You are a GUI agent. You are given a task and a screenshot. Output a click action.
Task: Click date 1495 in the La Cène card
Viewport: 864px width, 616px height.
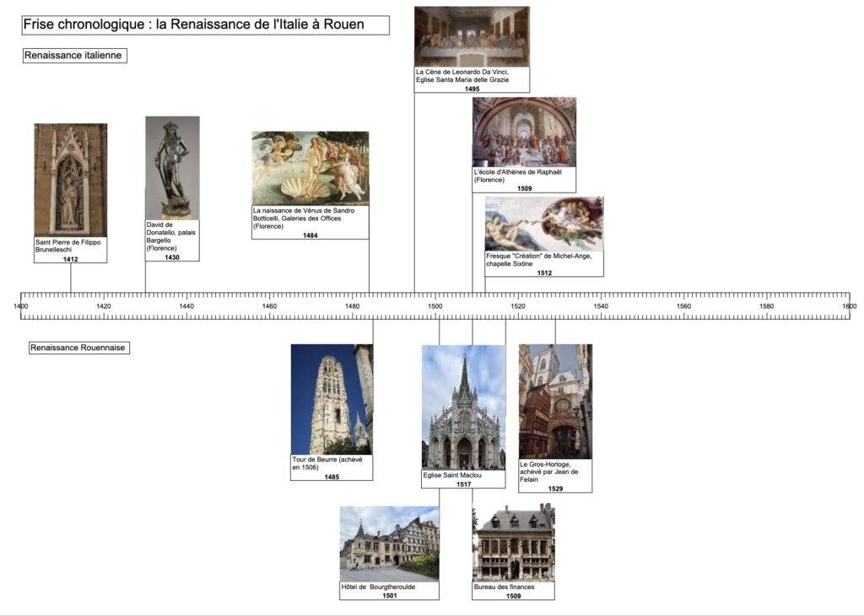tap(472, 89)
